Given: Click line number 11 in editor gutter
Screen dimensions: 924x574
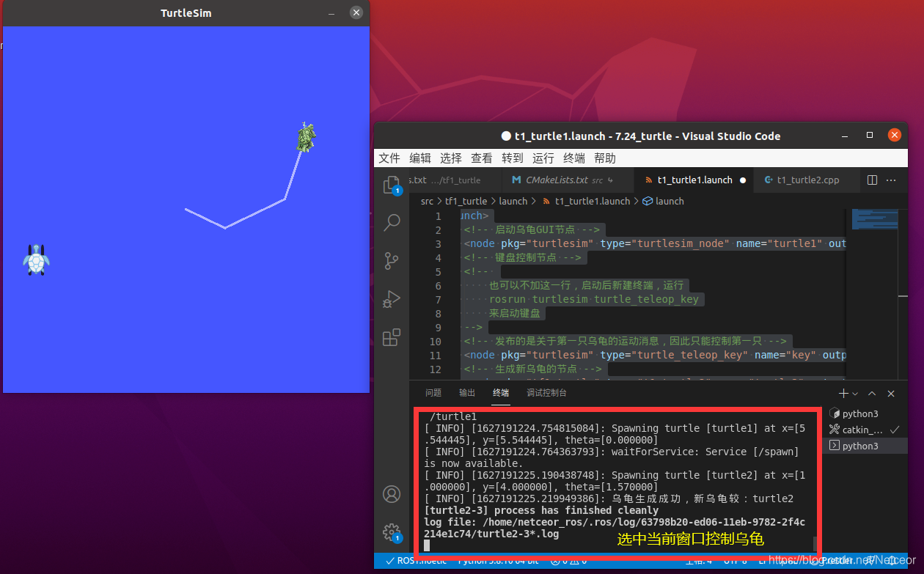Looking at the screenshot, I should click(436, 356).
